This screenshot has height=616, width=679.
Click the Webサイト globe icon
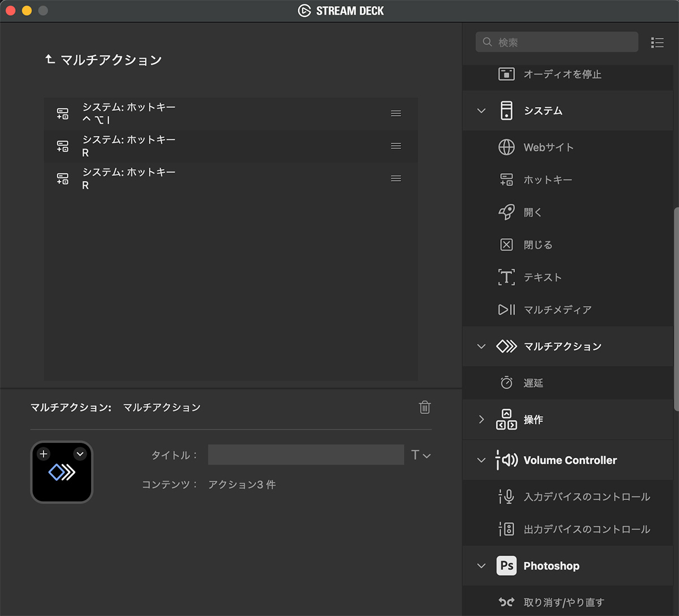(506, 147)
